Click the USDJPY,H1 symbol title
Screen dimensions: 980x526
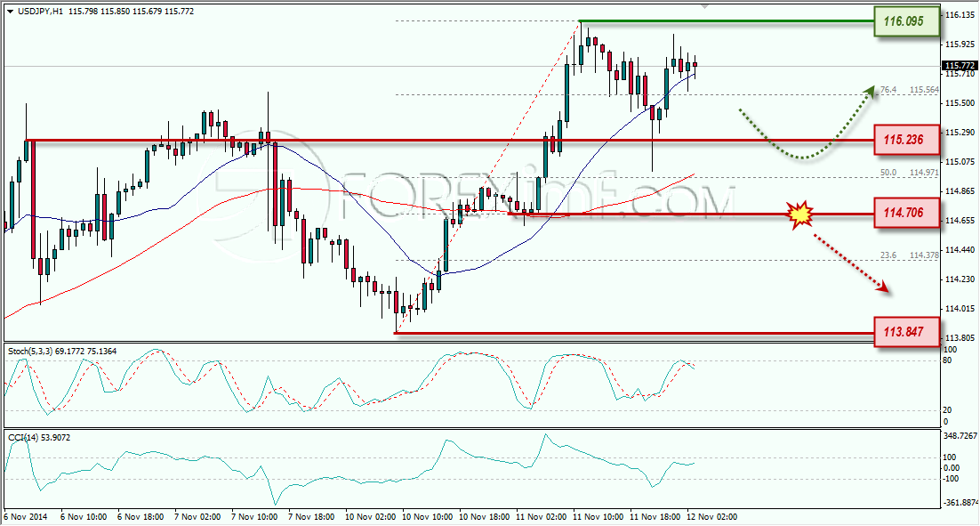click(x=40, y=12)
